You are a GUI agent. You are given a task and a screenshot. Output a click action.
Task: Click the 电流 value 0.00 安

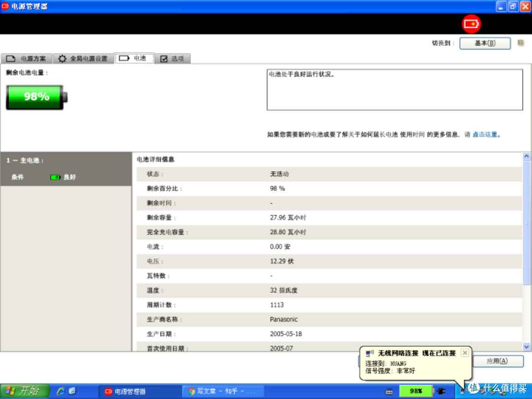(280, 247)
